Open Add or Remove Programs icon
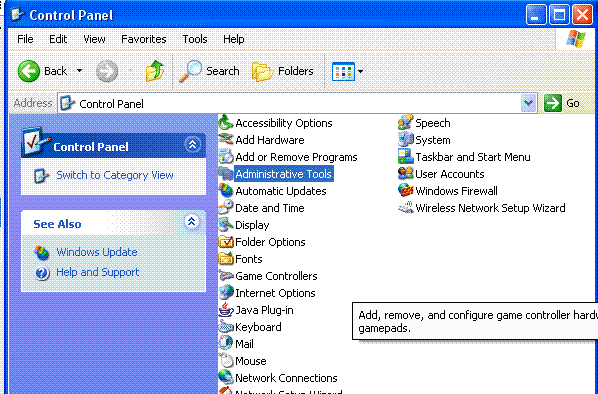Viewport: 598px width, 394px height. 226,157
